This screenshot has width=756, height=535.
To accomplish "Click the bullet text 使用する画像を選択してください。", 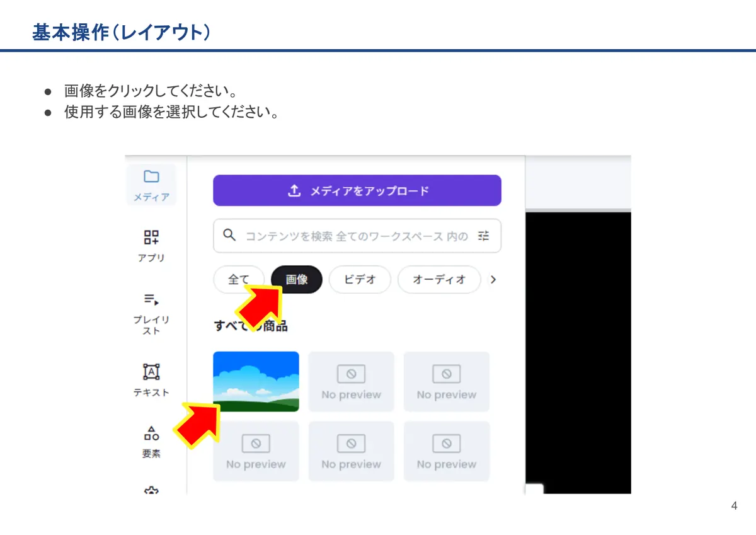I will [x=172, y=113].
